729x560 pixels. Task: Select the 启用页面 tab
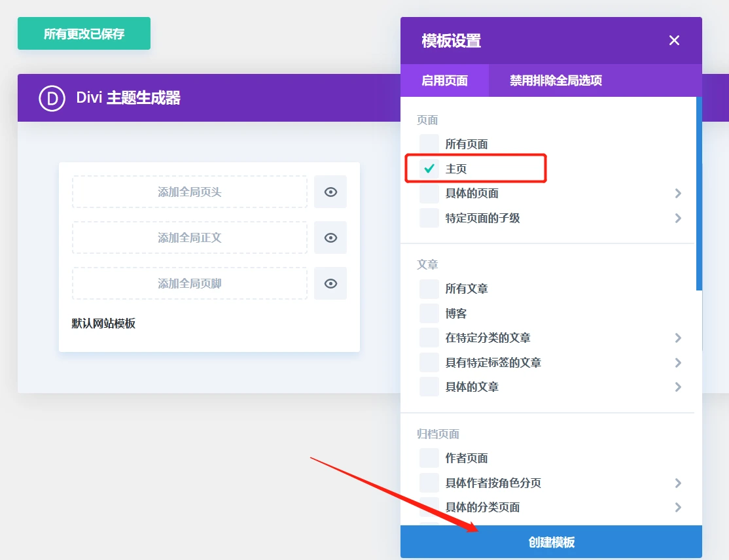[444, 80]
